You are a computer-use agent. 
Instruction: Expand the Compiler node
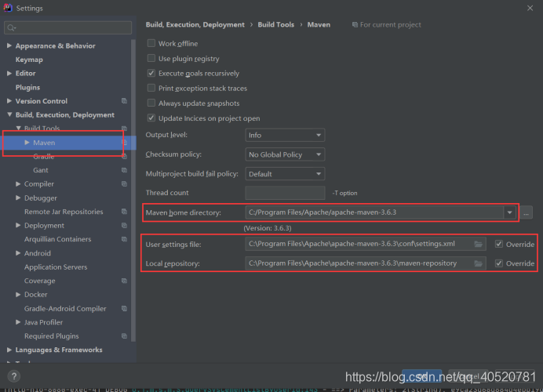tap(18, 183)
